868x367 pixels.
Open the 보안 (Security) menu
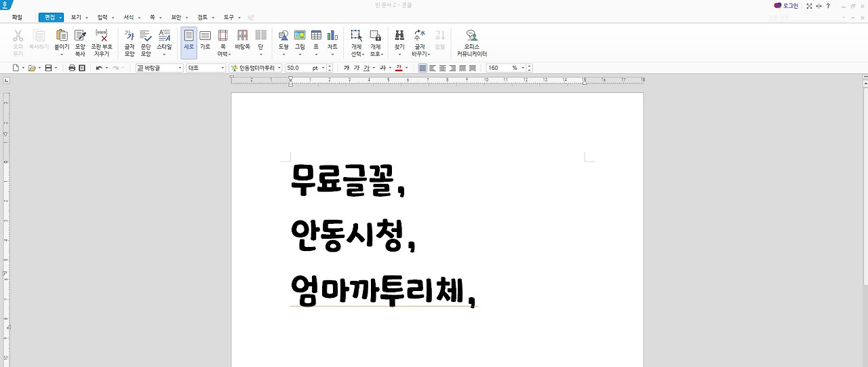tap(176, 16)
